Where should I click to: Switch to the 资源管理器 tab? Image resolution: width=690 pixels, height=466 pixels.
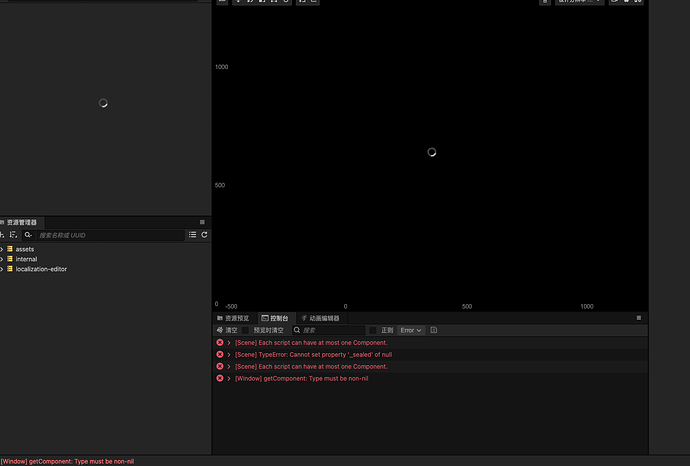click(x=20, y=222)
